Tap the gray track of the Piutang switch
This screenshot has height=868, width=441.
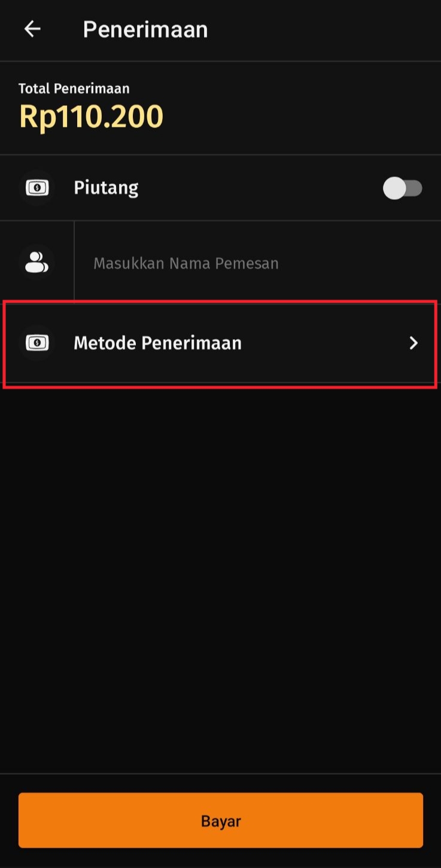[x=414, y=188]
